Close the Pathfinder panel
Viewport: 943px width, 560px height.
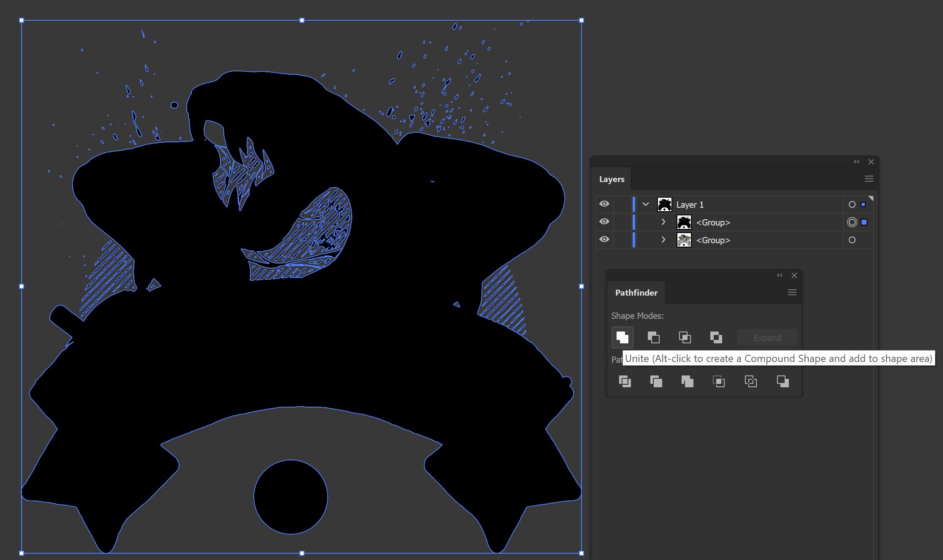point(794,275)
